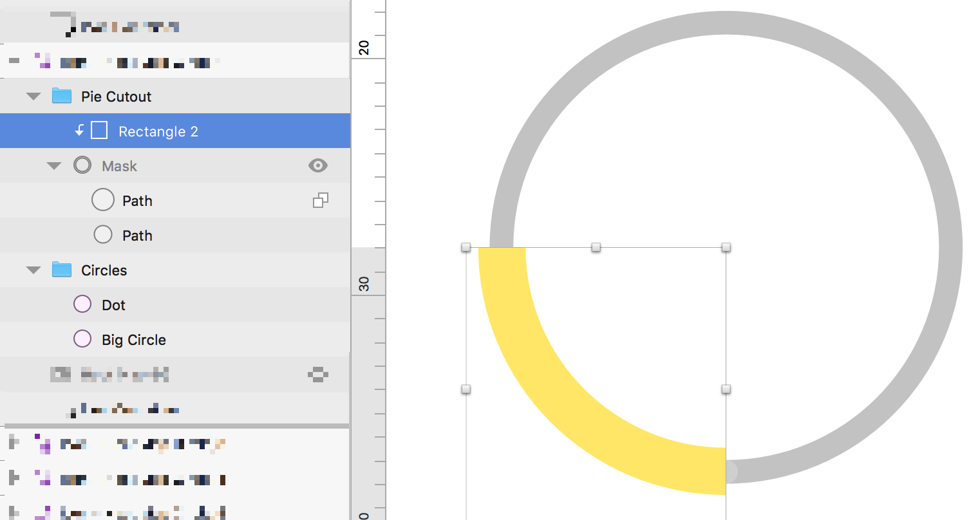This screenshot has height=520, width=980.
Task: Click the top-center selection handle
Action: coord(596,247)
